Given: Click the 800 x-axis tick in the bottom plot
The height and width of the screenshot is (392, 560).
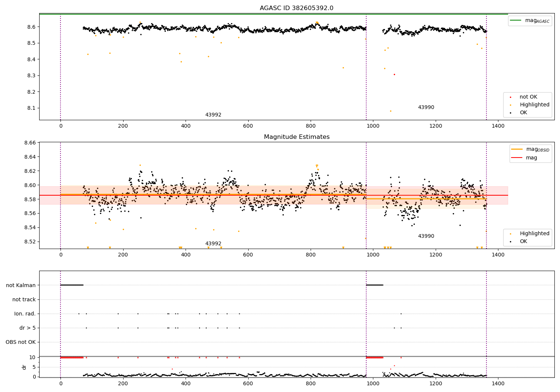Looking at the screenshot, I should point(311,383).
